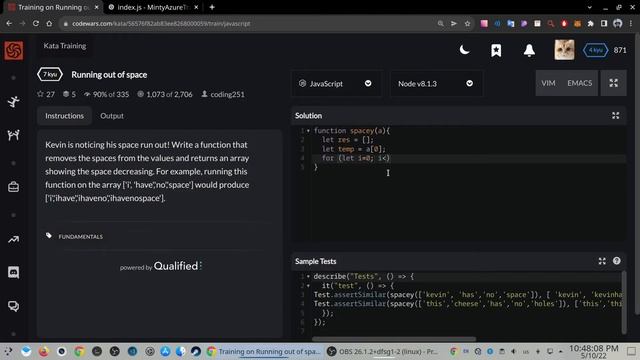The height and width of the screenshot is (360, 640).
Task: Click the 7 kyu difficulty badge
Action: [x=50, y=74]
